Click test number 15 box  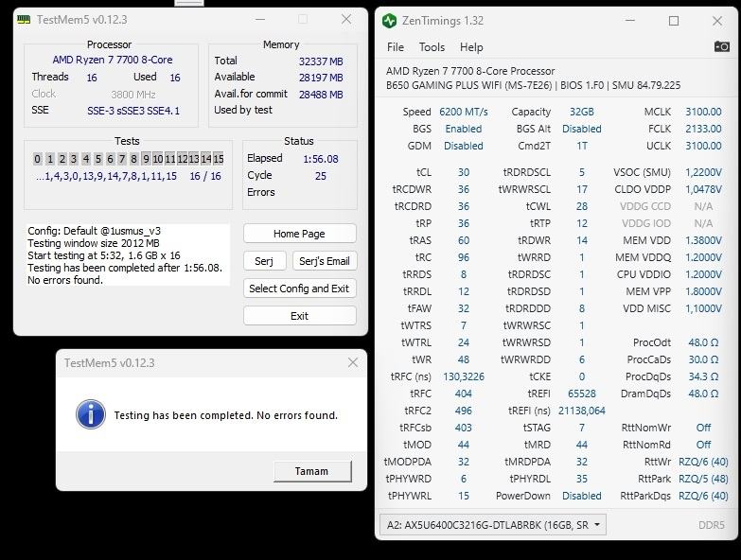(219, 159)
